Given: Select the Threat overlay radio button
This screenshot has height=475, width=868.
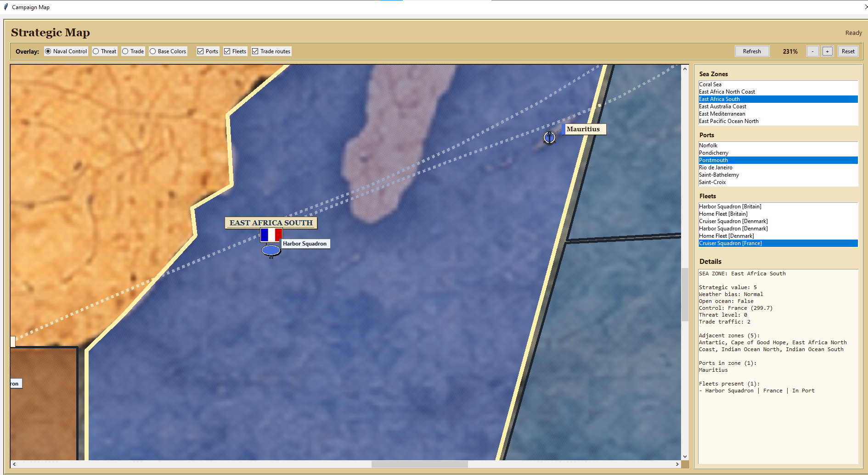Looking at the screenshot, I should click(105, 51).
